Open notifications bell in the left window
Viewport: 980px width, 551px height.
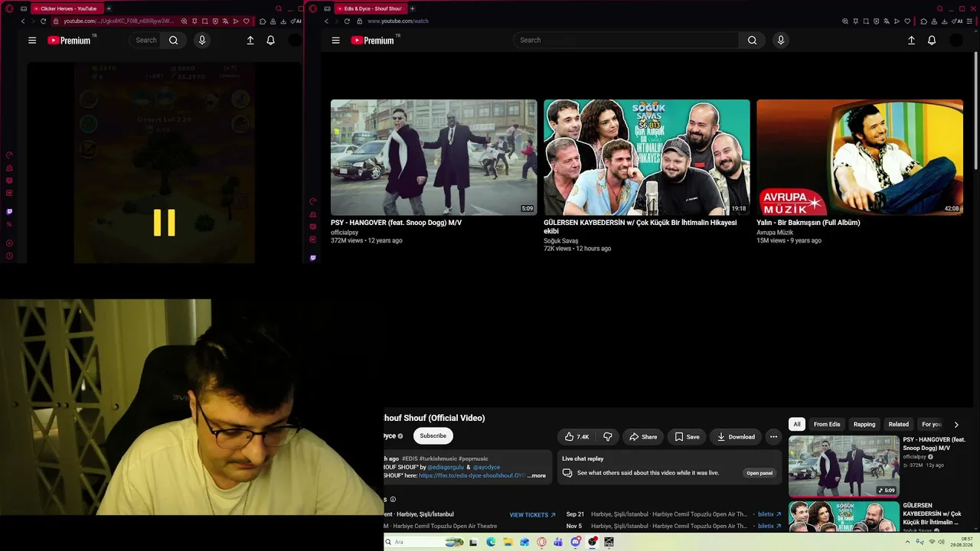(270, 41)
